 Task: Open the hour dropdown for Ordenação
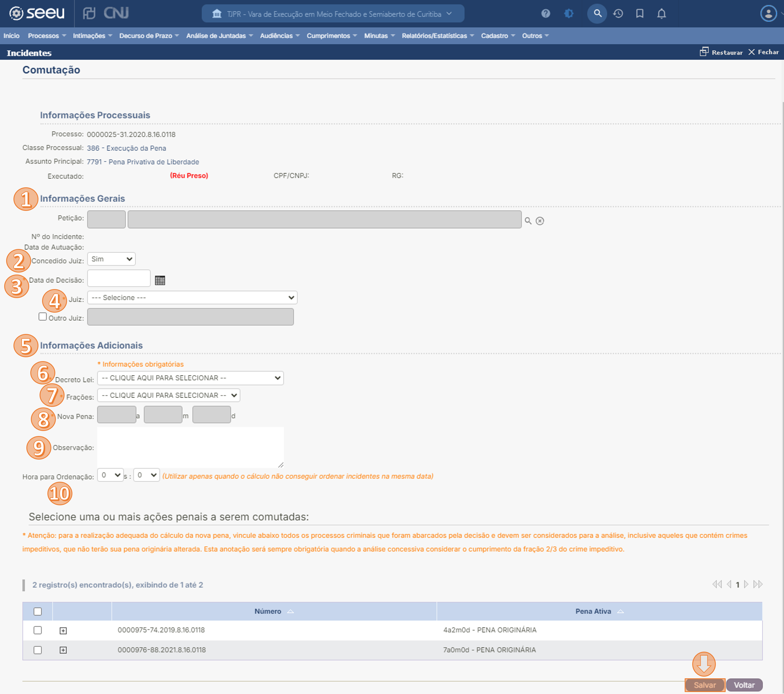(111, 475)
